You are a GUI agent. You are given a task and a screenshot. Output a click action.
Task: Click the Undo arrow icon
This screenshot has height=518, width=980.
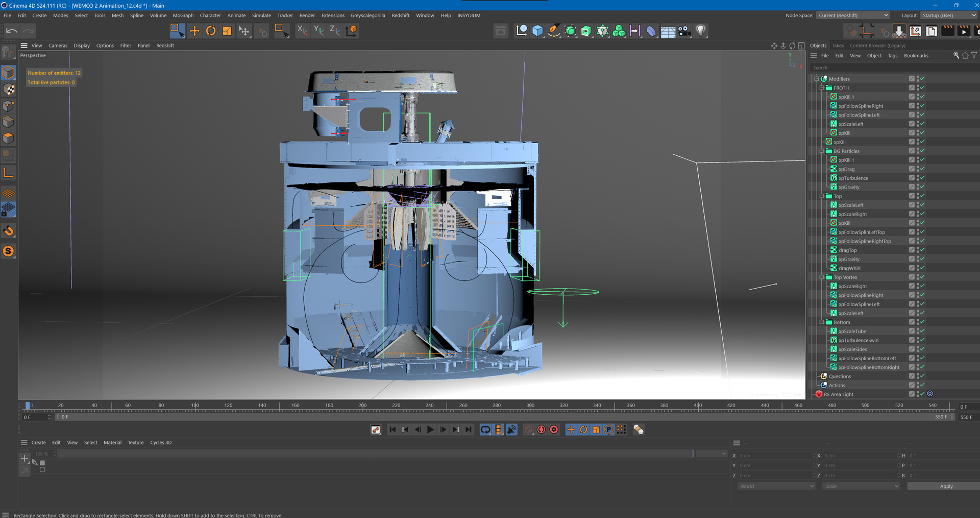click(11, 31)
